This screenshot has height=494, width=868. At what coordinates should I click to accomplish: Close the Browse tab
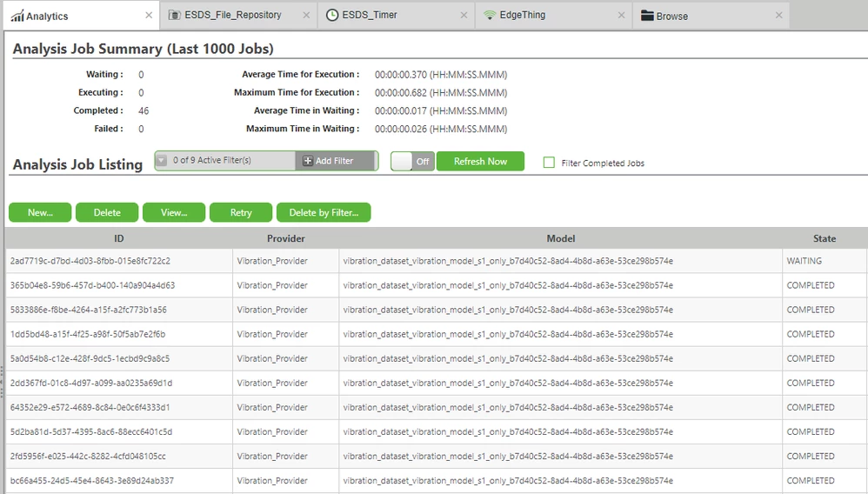tap(779, 16)
